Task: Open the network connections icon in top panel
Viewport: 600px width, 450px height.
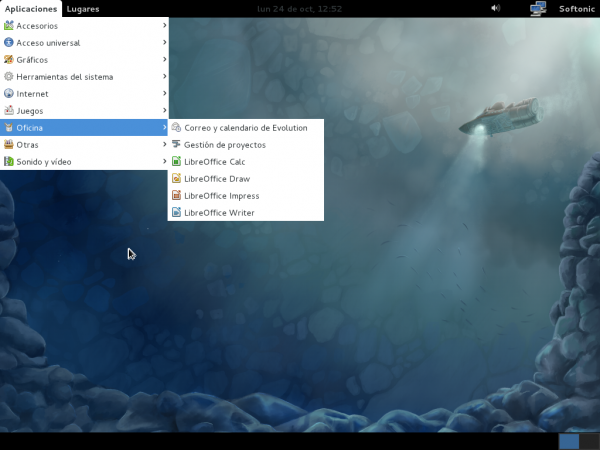Action: click(x=538, y=8)
